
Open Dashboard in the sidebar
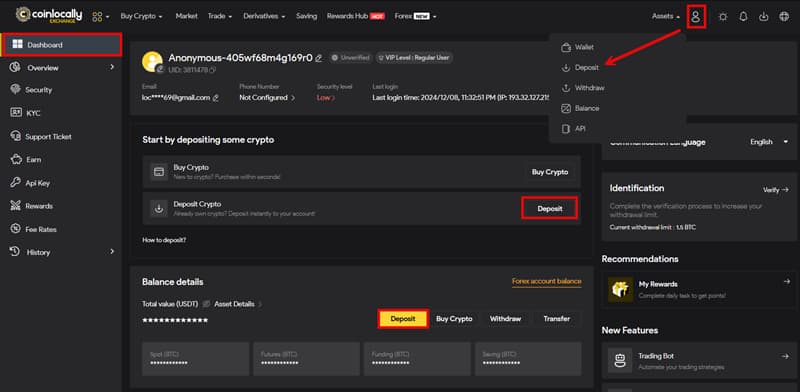coord(61,45)
